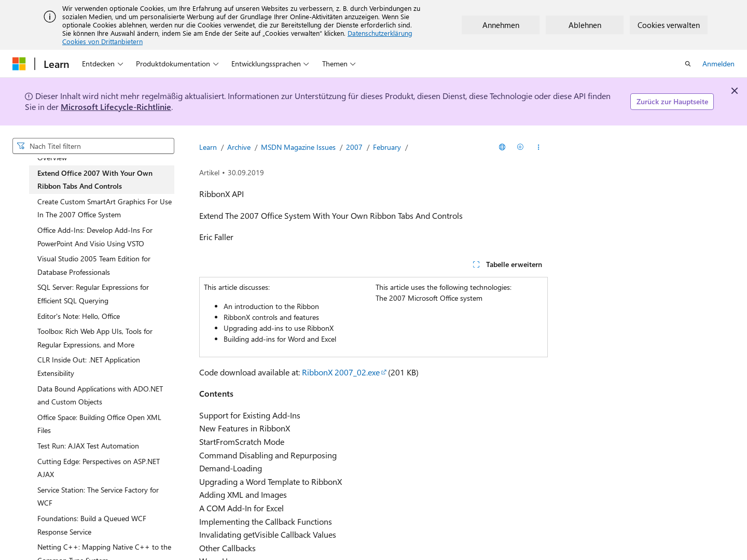
Task: Jump to Upgrading a Word Template to RibbonX
Action: pyautogui.click(x=270, y=482)
